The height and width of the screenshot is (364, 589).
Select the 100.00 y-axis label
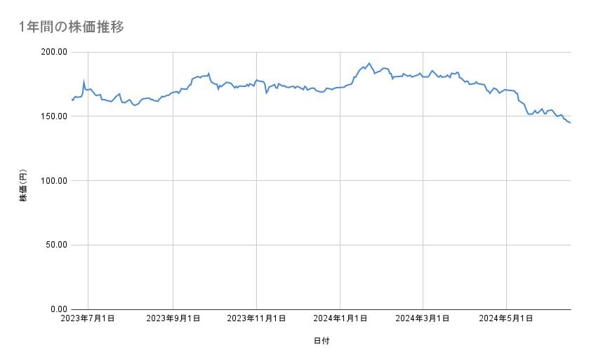[54, 181]
